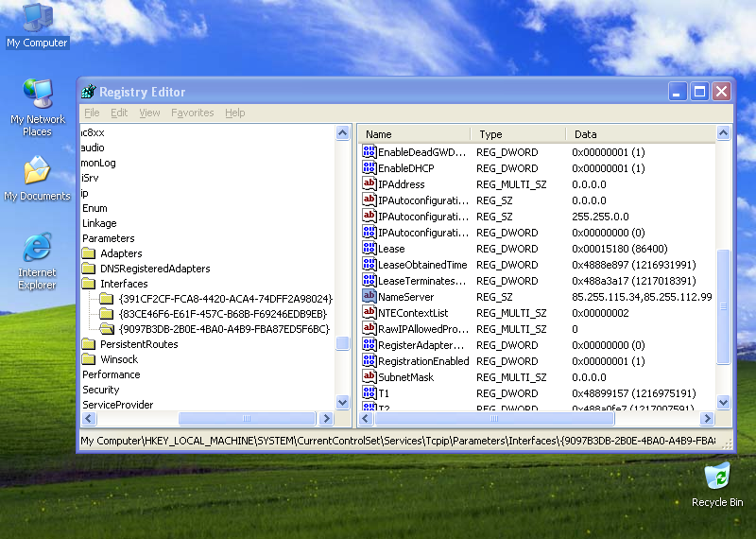Select the Internet Explorer desktop icon
Screen dimensions: 756x539
coord(37,261)
